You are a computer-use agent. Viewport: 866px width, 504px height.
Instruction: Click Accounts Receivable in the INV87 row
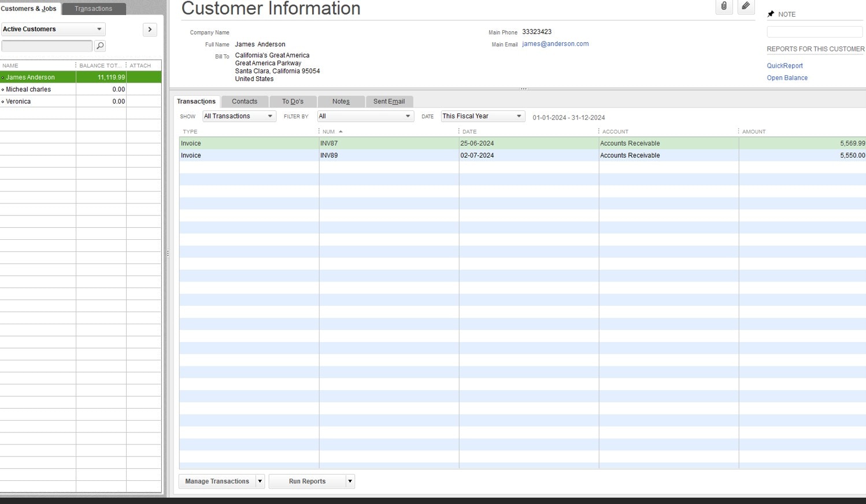tap(668, 143)
